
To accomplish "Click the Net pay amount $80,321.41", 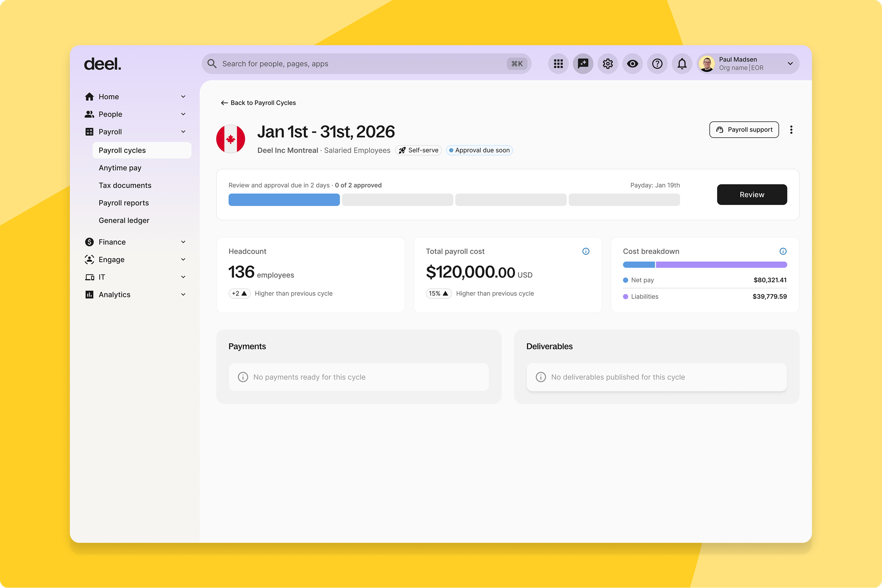I will 770,280.
